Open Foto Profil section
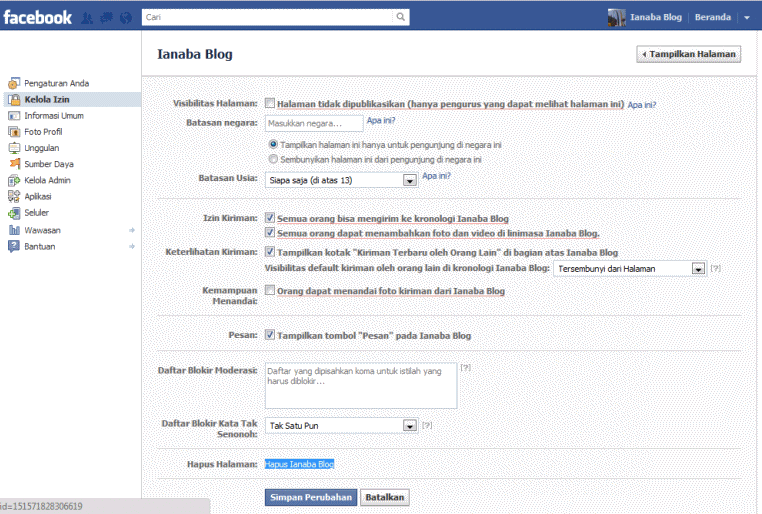762x514 pixels. point(43,132)
